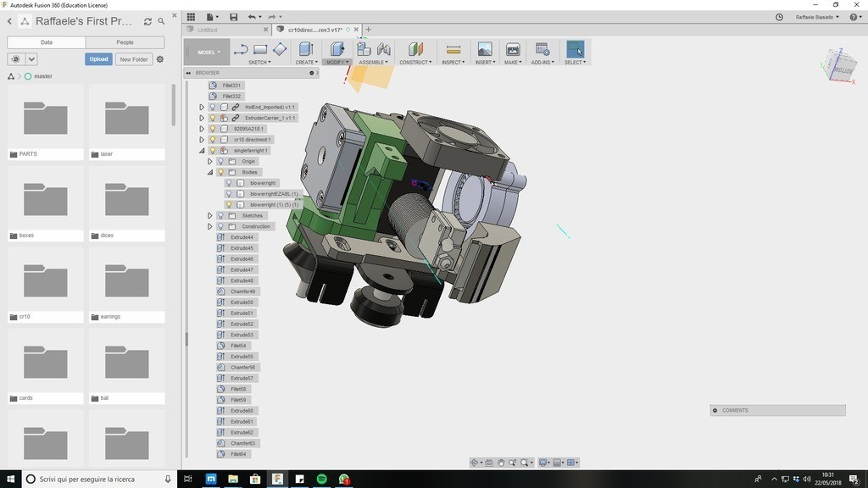The height and width of the screenshot is (488, 868).
Task: Collapse the Bodies folder
Action: click(x=210, y=172)
